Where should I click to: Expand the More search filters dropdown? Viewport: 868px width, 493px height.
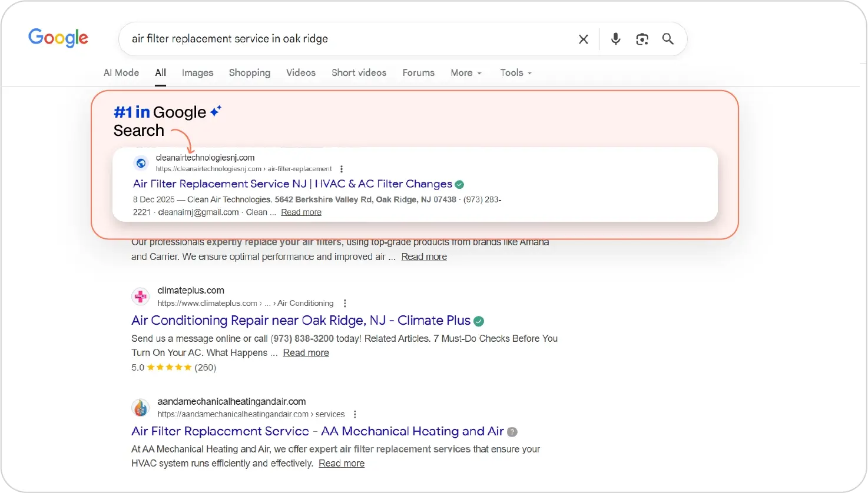[x=466, y=73]
